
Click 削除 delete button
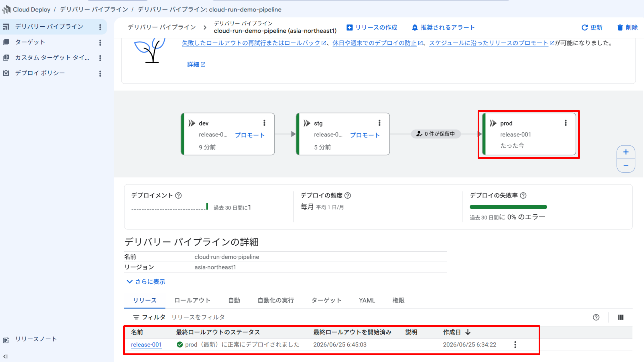pyautogui.click(x=627, y=28)
